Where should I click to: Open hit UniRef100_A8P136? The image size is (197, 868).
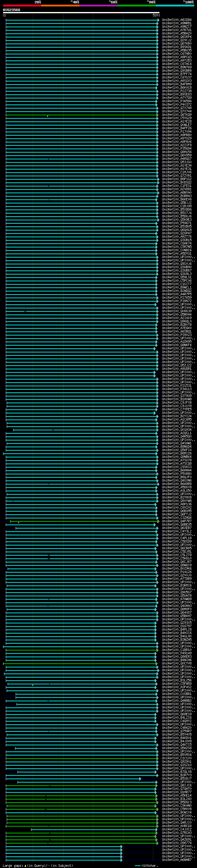177,504
